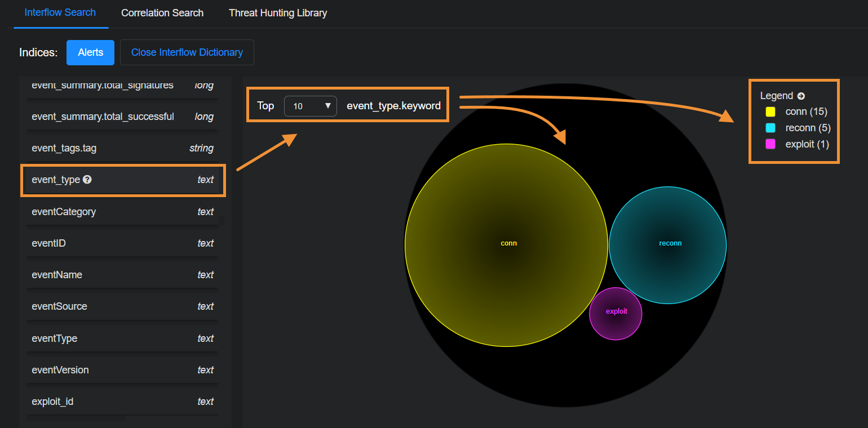868x428 pixels.
Task: Select the conn bubble in the chart
Action: click(x=506, y=244)
